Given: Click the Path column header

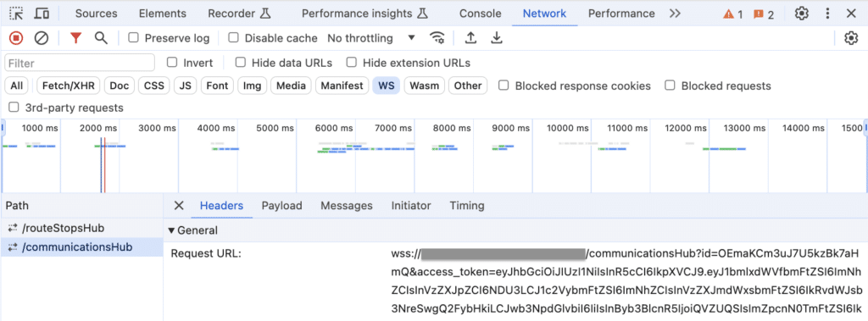Looking at the screenshot, I should click(x=82, y=206).
